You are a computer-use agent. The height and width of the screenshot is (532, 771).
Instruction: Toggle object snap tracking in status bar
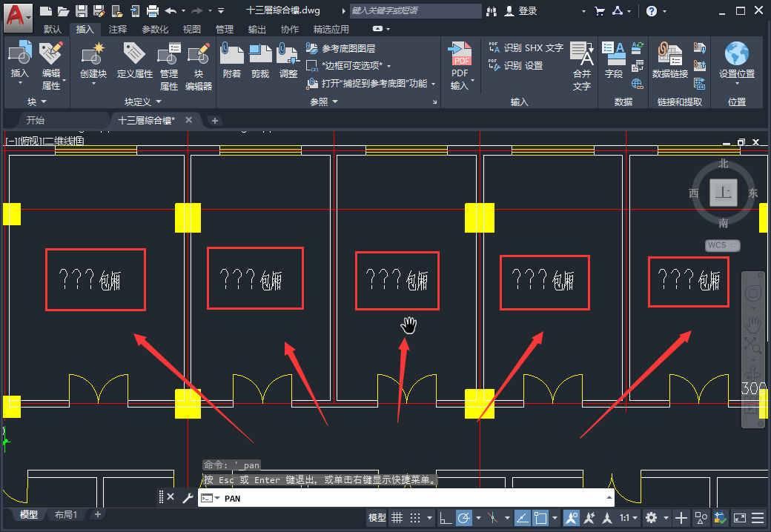tap(522, 518)
